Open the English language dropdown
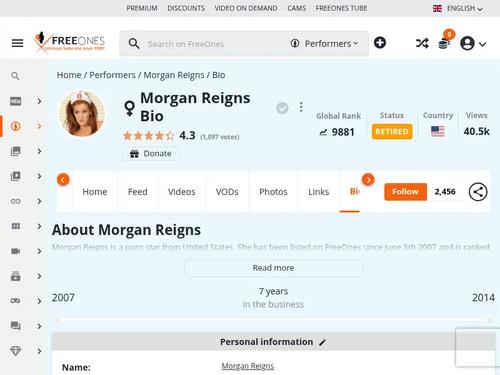The image size is (500, 375). click(x=458, y=8)
